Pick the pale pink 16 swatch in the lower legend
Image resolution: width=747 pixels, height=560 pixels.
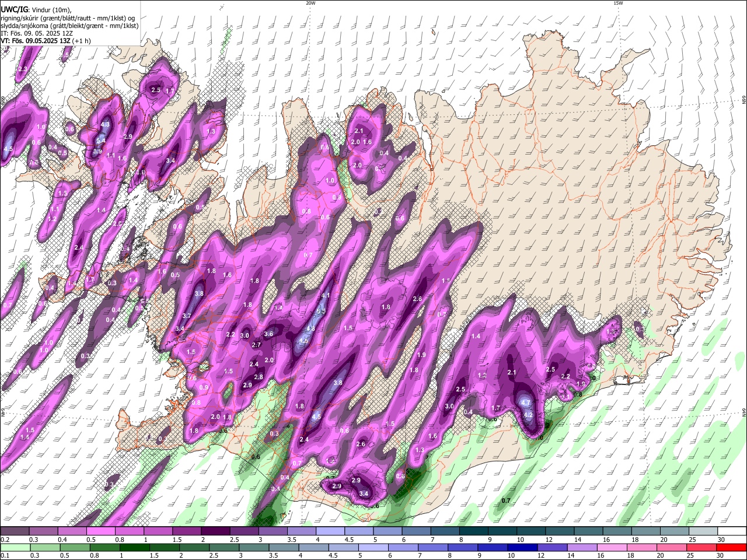(612, 548)
